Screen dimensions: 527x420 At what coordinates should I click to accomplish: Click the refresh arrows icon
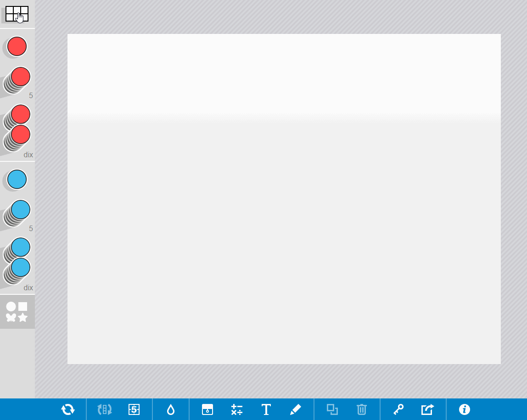(x=68, y=409)
